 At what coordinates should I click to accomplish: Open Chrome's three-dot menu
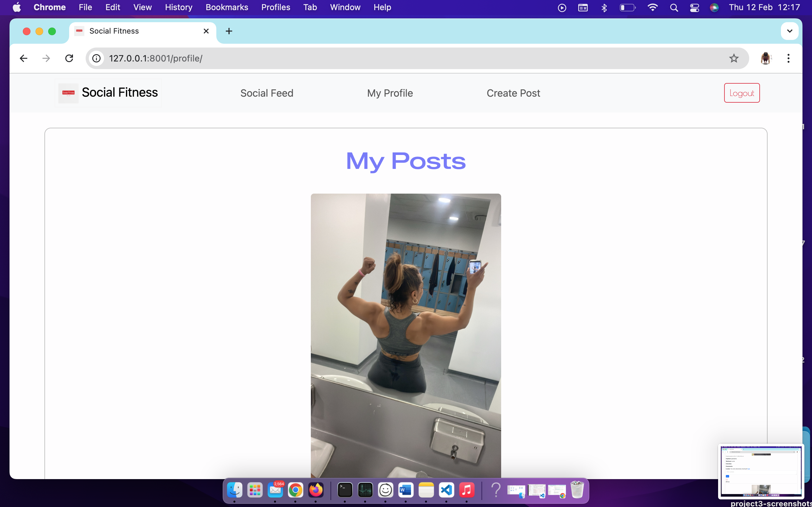(788, 58)
